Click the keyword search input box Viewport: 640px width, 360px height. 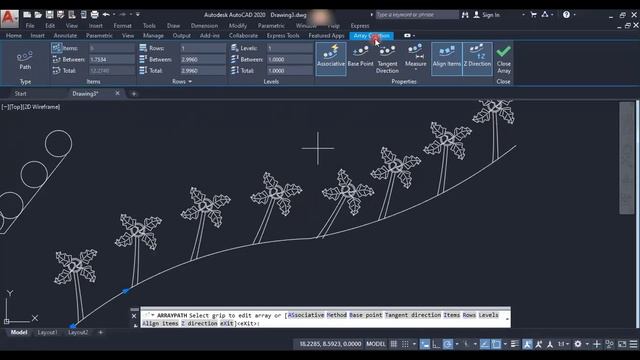pyautogui.click(x=417, y=15)
